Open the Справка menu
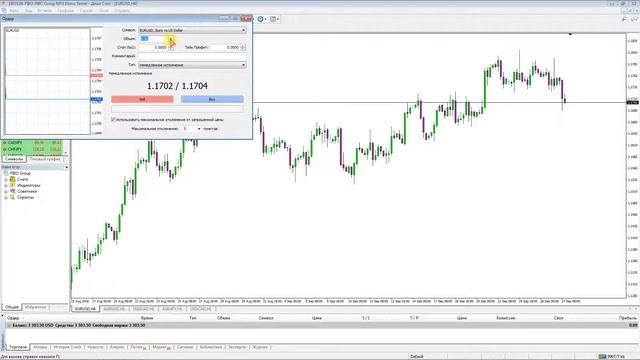This screenshot has height=360, width=640. pos(122,11)
